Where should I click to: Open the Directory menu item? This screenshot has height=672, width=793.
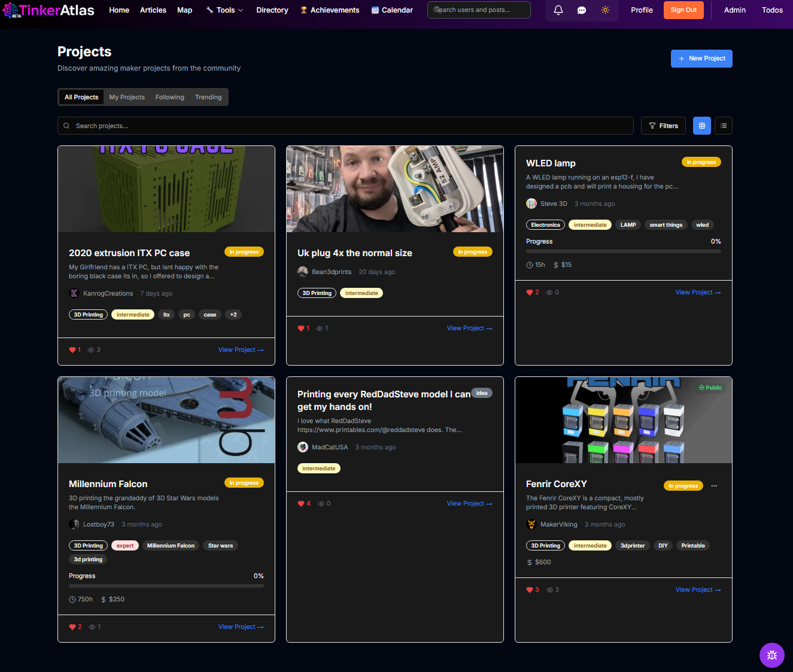[x=272, y=10]
